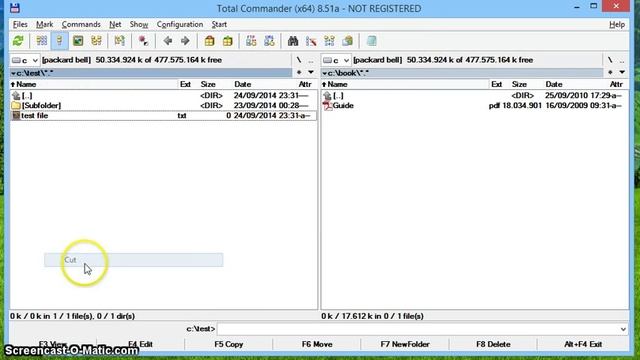Open the right panel drive c dropdown
The image size is (640, 360).
click(336, 60)
